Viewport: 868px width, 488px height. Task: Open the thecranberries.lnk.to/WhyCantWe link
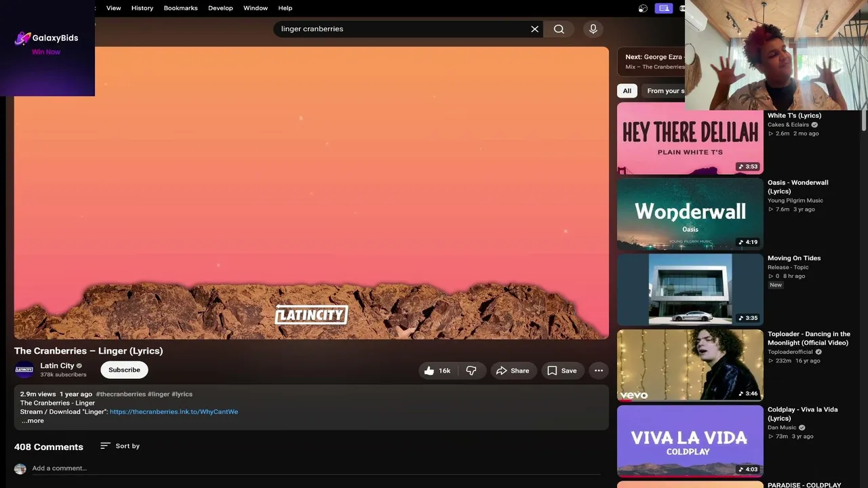click(x=174, y=411)
